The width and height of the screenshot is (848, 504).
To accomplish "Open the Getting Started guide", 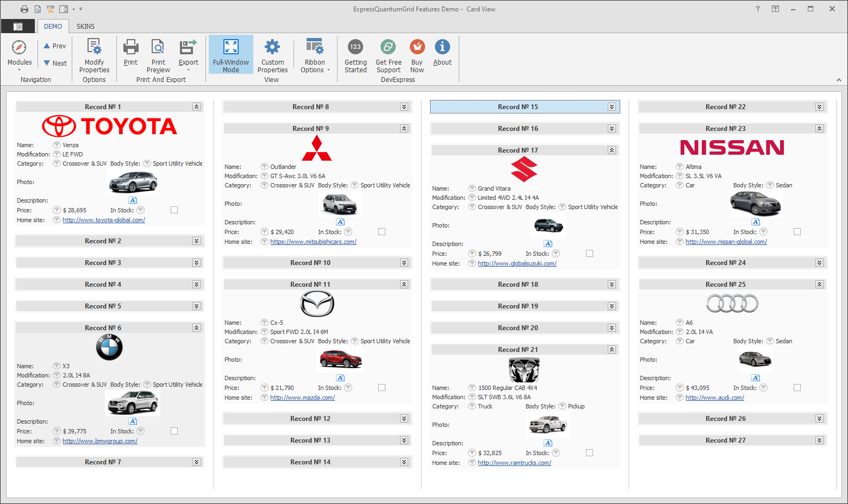I will pos(356,55).
